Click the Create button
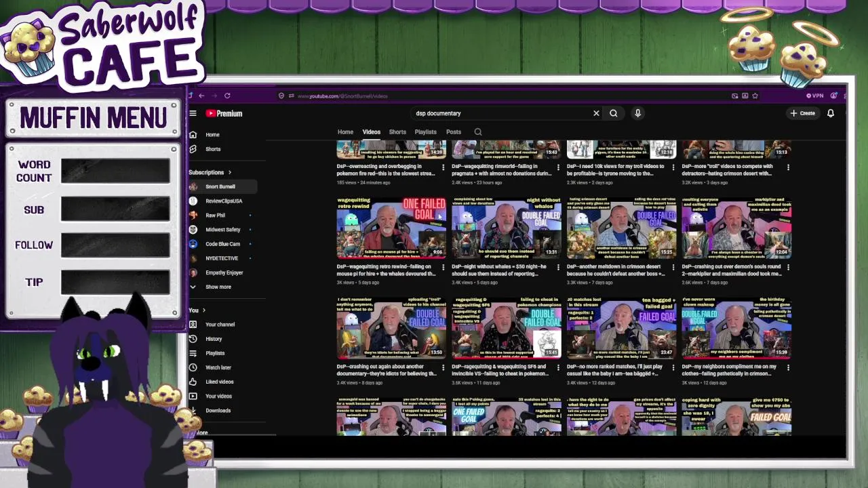Screen dimensions: 868x488 [x=803, y=113]
